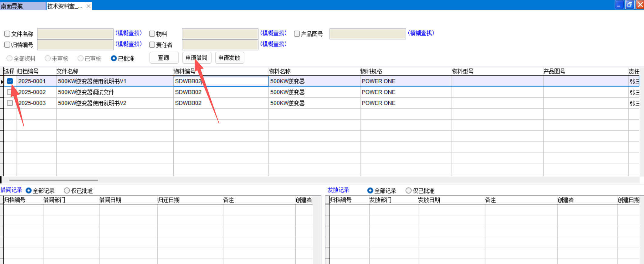This screenshot has width=644, height=264.
Task: Click the 文件名称 search input field
Action: tap(75, 34)
